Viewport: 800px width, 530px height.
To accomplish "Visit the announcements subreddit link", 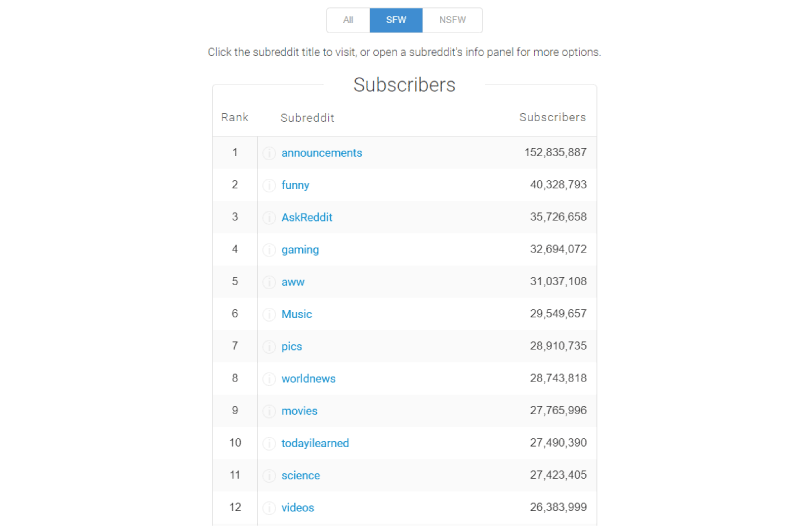I will coord(321,153).
